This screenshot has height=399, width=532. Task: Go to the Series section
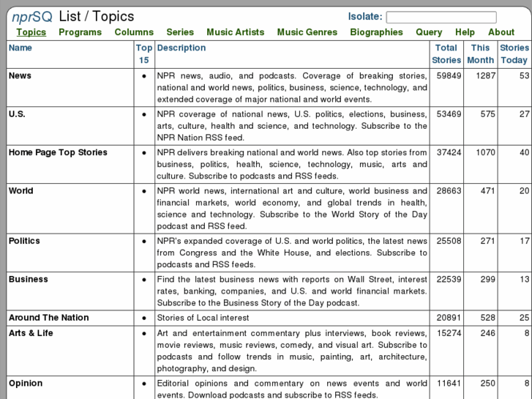pos(180,32)
